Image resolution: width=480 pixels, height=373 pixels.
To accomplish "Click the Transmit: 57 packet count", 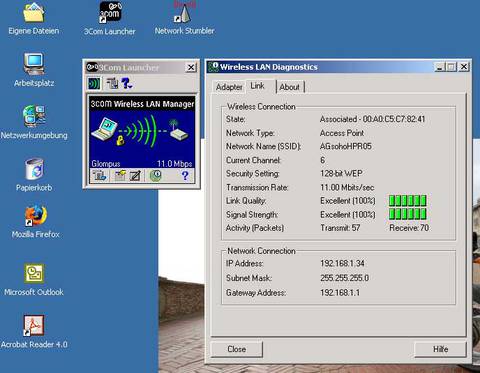I will point(340,228).
